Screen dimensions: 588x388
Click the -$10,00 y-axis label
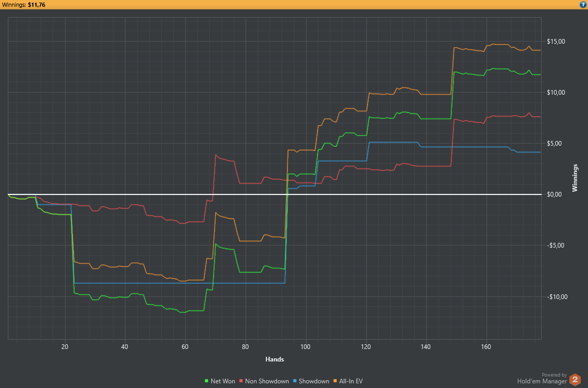pos(557,297)
